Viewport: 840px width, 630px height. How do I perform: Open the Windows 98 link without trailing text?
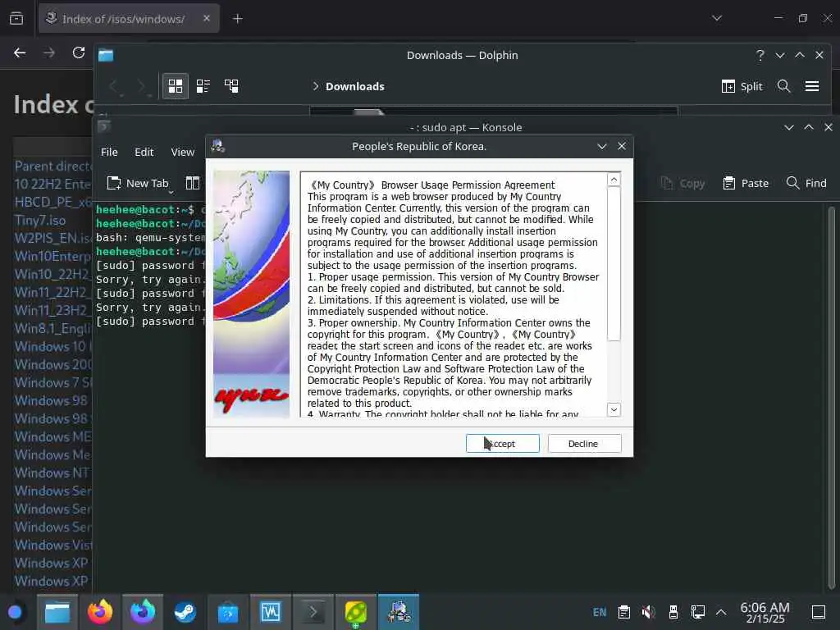coord(51,400)
